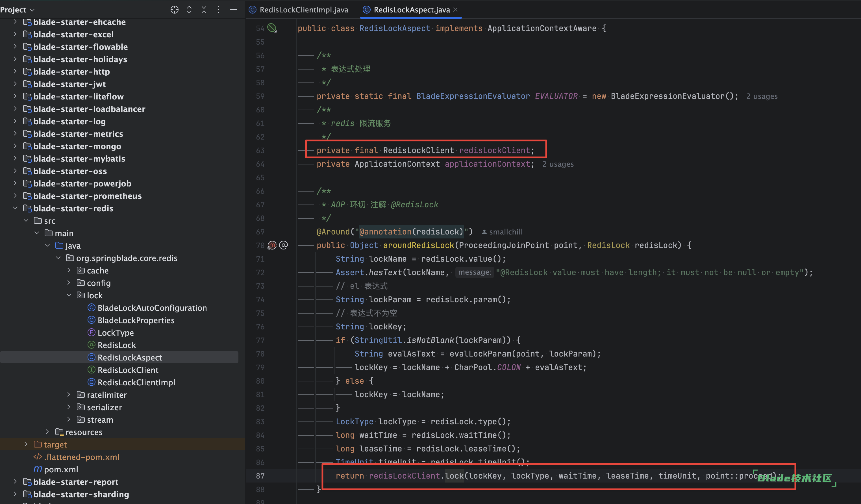861x504 pixels.
Task: Open the RedisLock annotation file
Action: click(116, 345)
